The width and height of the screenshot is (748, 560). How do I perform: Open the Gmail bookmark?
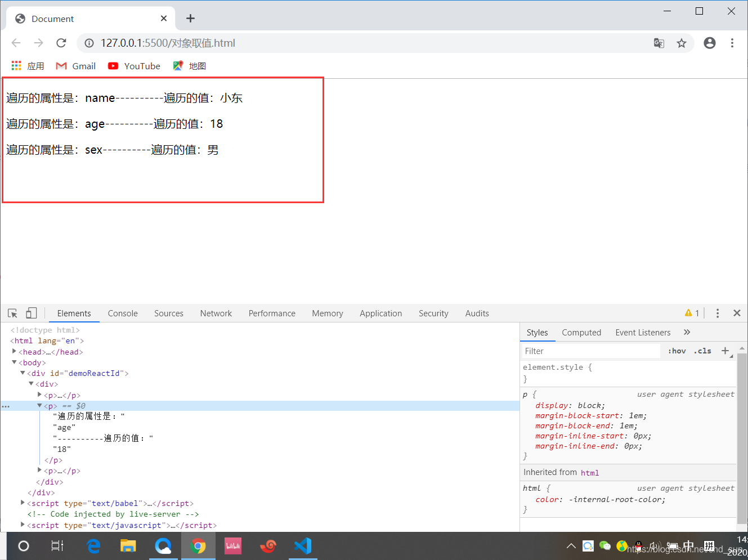pyautogui.click(x=76, y=66)
